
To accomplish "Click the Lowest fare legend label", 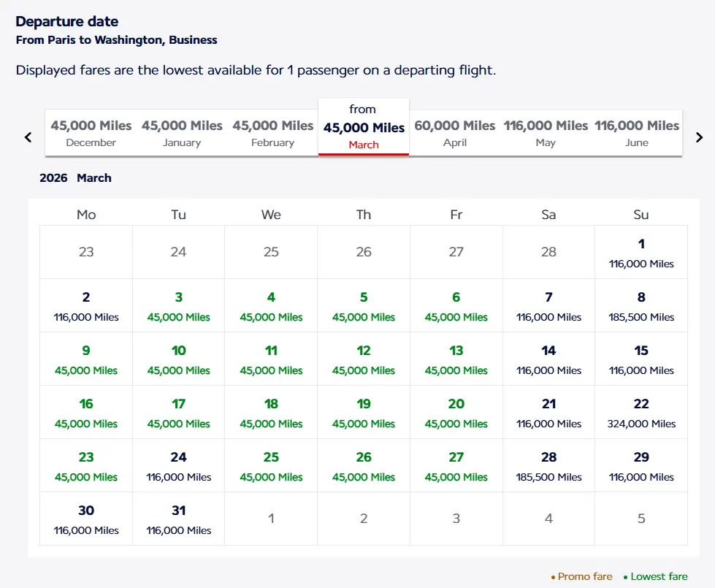I will click(659, 576).
